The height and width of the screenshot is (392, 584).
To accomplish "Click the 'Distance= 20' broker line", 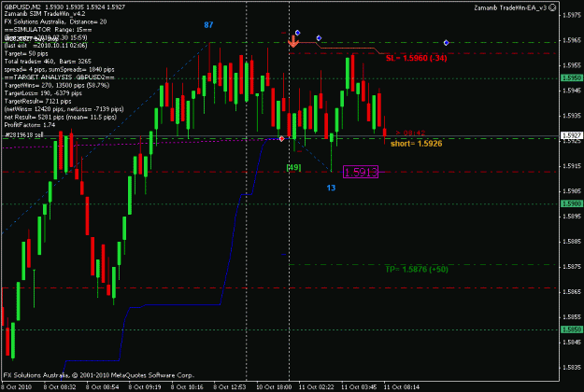I will point(55,21).
